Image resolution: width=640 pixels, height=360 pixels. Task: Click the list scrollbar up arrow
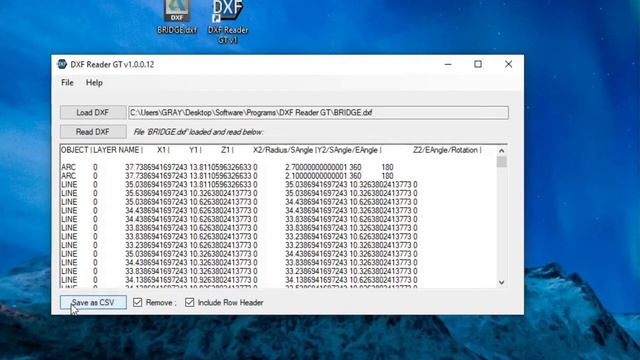tap(502, 151)
